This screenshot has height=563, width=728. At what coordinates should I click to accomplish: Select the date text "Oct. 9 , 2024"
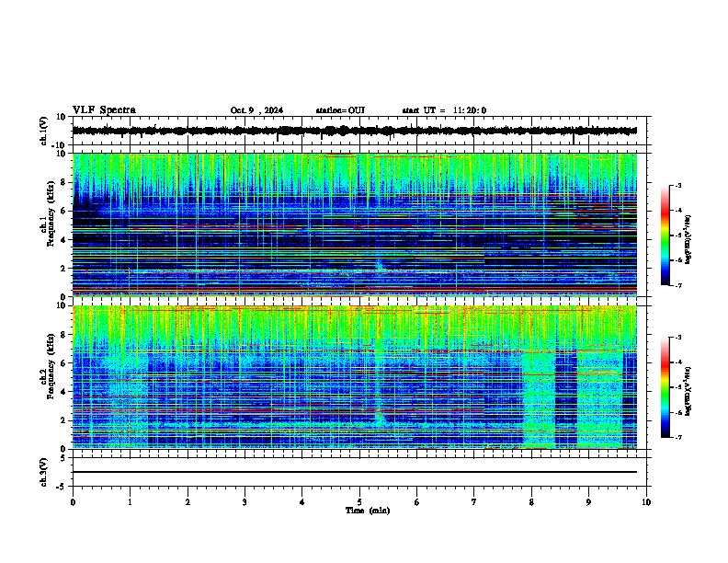(256, 110)
